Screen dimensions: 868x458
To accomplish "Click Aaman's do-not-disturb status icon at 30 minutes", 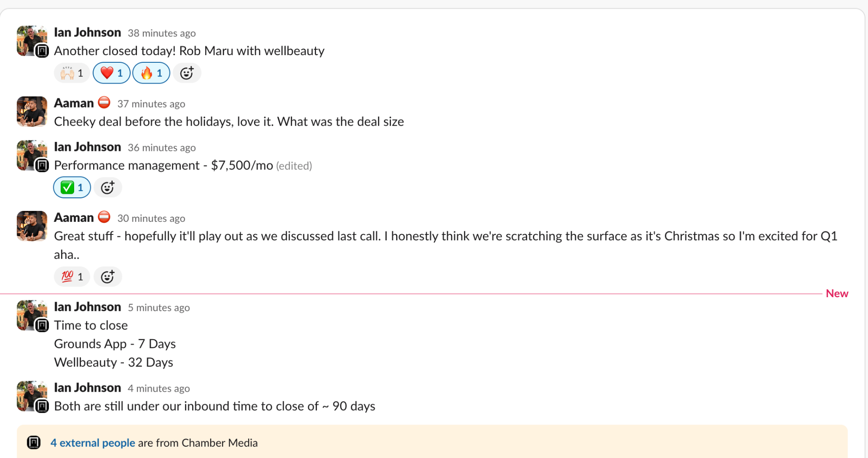I will click(104, 217).
